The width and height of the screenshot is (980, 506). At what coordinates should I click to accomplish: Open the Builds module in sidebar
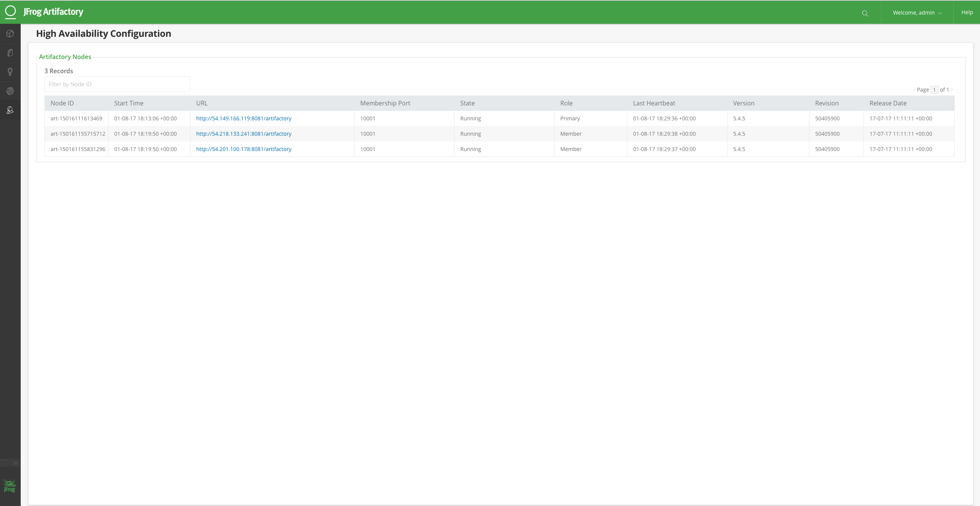[10, 91]
